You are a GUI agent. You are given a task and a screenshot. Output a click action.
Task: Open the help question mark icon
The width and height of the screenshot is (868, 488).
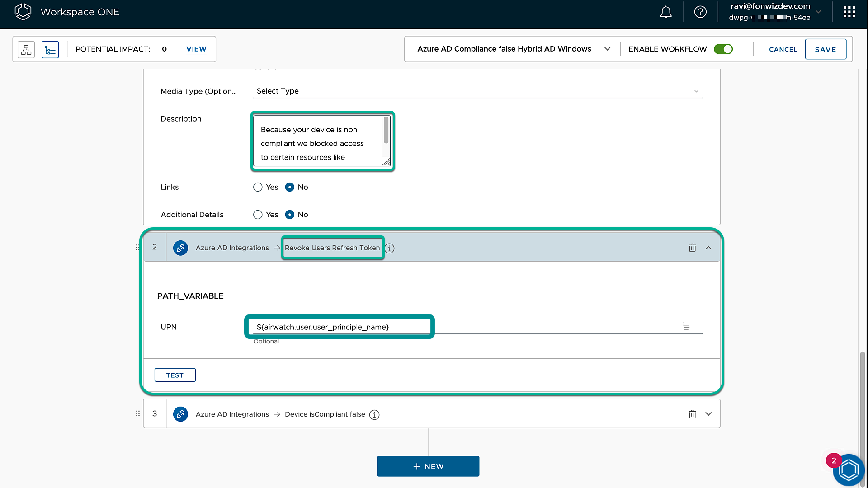[700, 12]
